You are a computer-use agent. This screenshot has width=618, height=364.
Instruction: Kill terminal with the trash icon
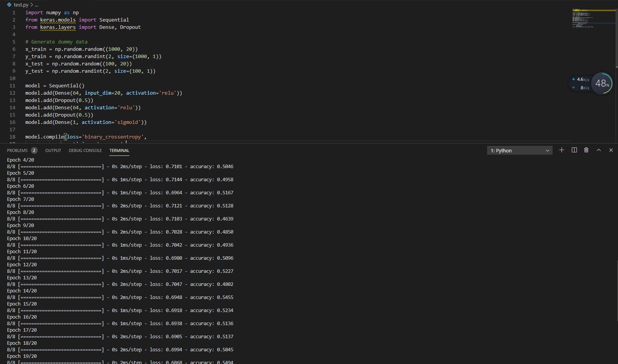586,150
